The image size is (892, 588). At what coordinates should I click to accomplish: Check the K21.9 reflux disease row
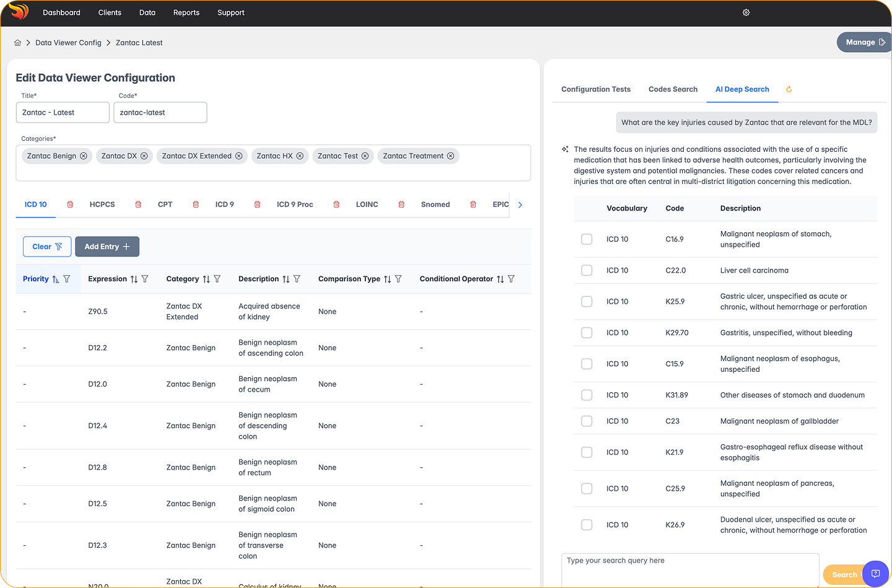pos(587,452)
